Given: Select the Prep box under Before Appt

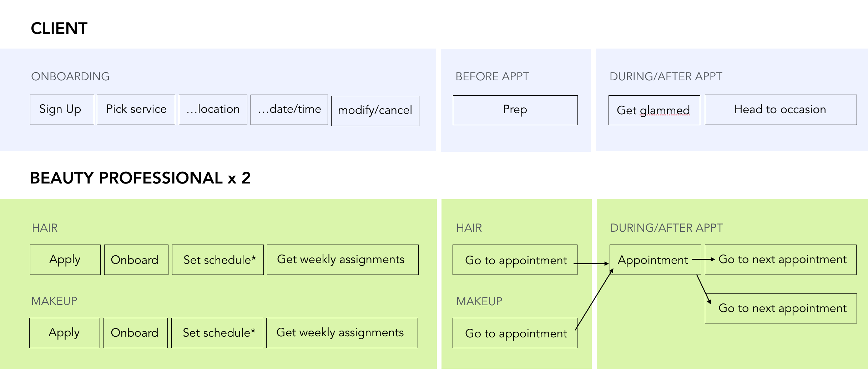Looking at the screenshot, I should pos(515,110).
